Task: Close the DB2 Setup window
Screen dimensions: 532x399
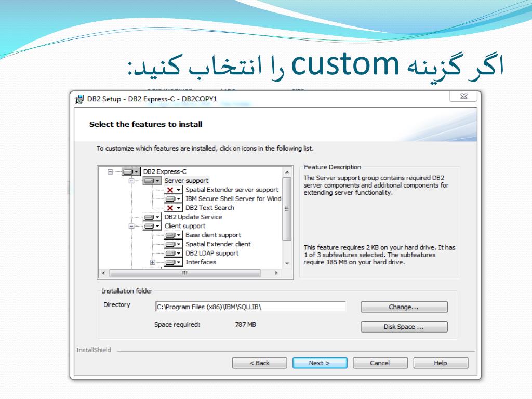Action: [463, 96]
